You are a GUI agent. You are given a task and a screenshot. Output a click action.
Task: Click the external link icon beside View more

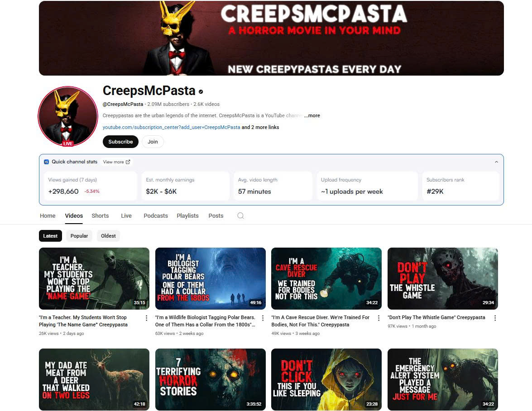point(128,162)
